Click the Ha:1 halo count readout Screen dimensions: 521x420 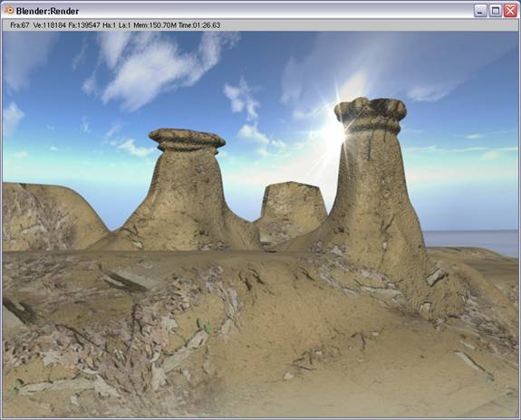point(109,25)
